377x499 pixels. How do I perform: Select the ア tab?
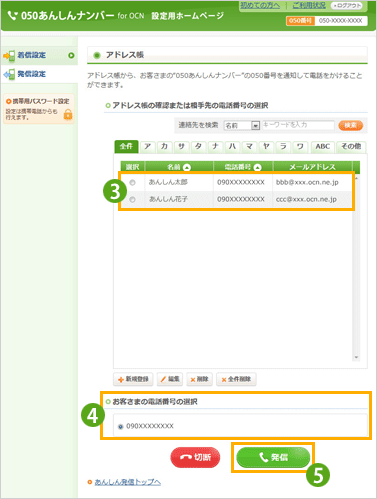148,147
